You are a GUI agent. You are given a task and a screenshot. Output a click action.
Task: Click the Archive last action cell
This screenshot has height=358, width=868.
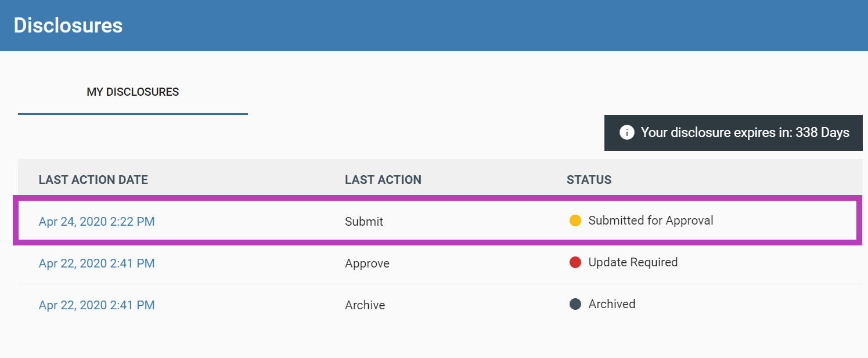365,305
